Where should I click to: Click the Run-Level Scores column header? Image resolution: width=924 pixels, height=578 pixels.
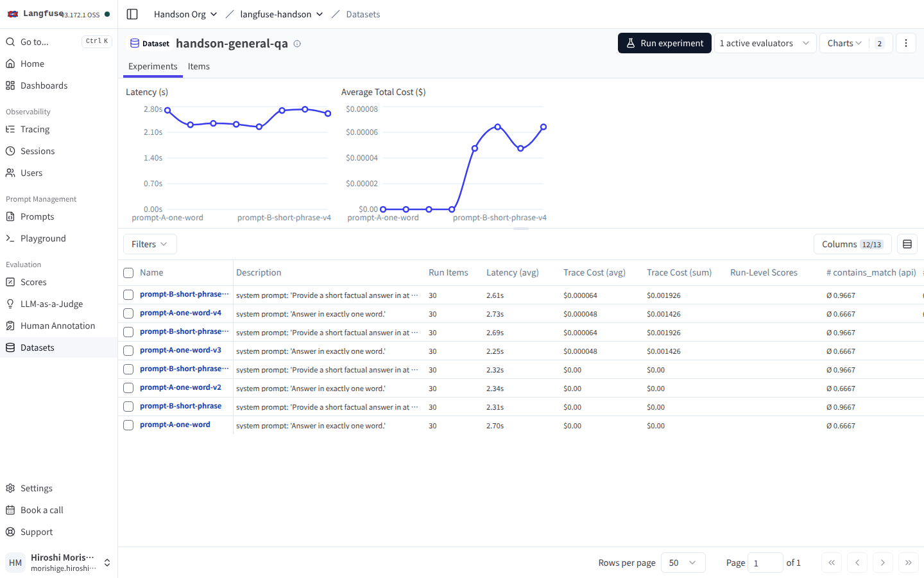pos(764,272)
